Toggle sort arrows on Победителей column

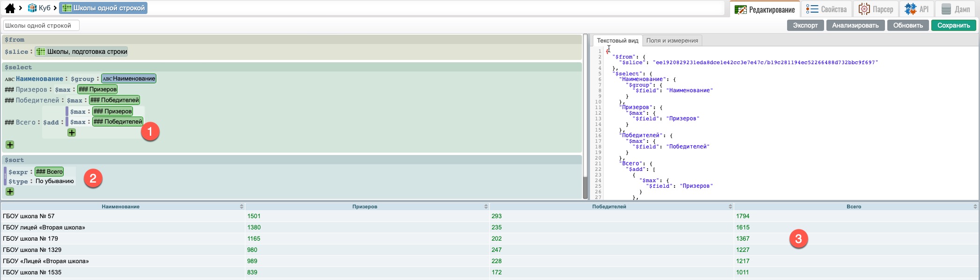730,206
